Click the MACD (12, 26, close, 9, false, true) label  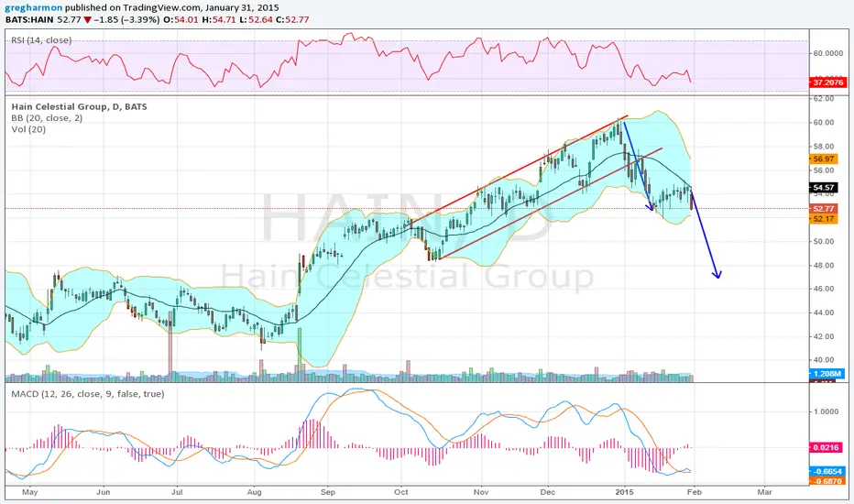click(88, 394)
